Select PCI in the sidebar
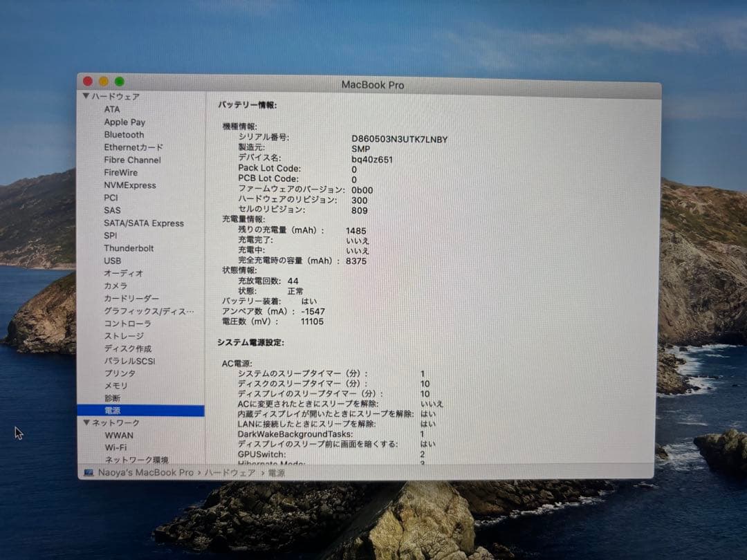 (111, 198)
